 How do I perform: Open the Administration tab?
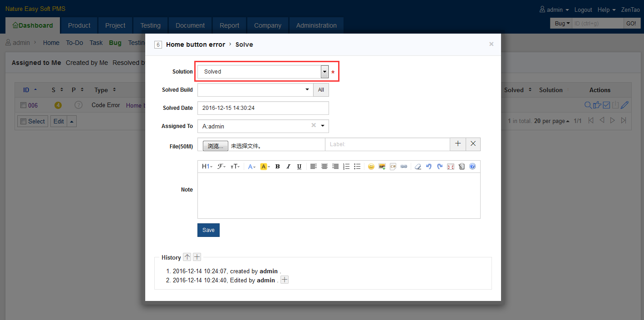[316, 25]
